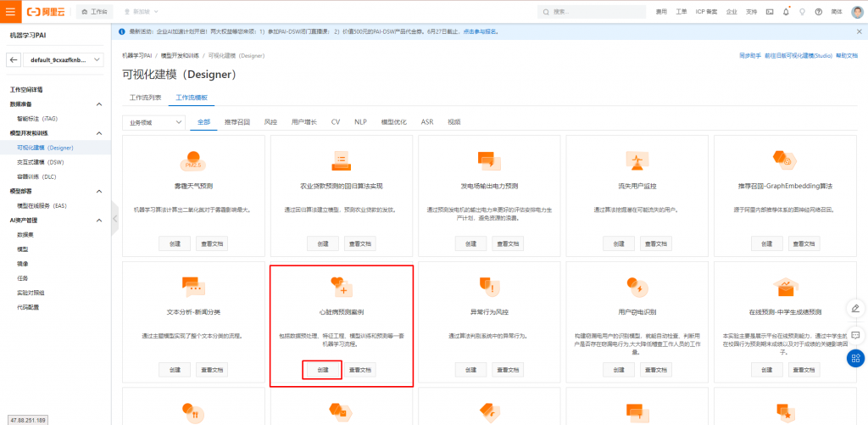Collapse the 数据准备 section
This screenshot has height=425, width=868.
(x=99, y=104)
